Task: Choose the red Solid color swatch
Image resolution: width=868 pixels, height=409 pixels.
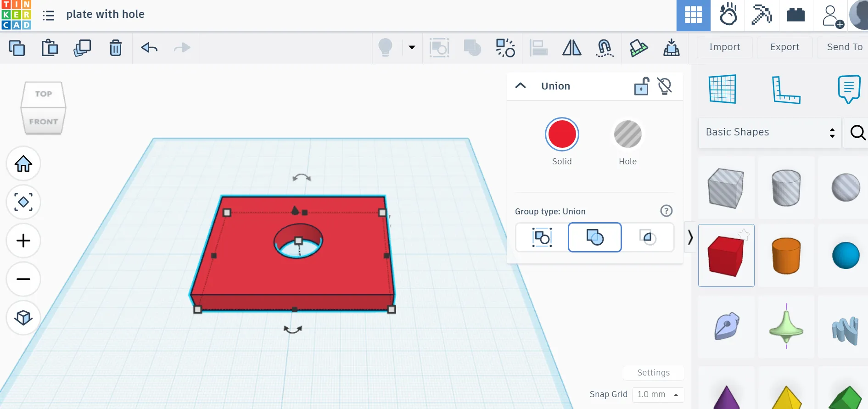Action: point(562,134)
